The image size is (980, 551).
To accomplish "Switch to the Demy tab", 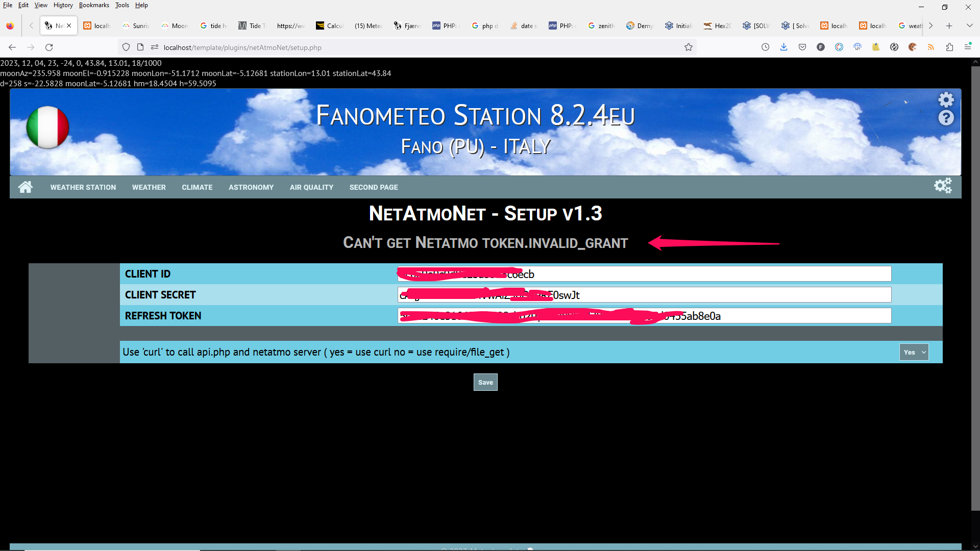I will [x=641, y=26].
